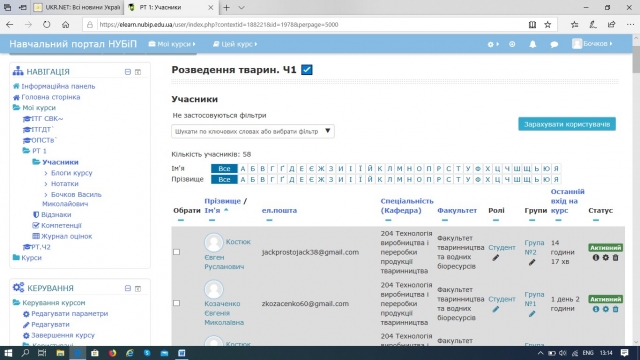Edit role pencil for Козаченко Євгенія
Viewport: 640px width, 360px height.
[496, 309]
